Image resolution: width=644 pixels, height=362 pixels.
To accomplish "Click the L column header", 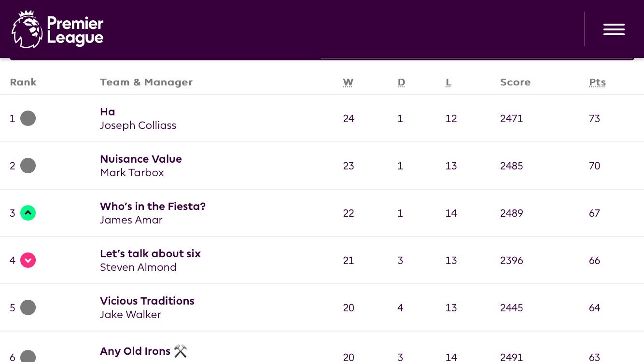I will point(448,82).
